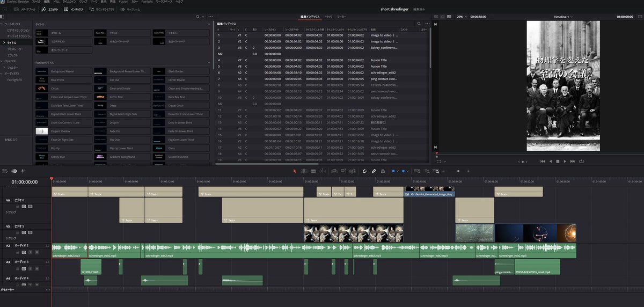The width and height of the screenshot is (644, 307).
Task: Collapse the タイトル titles group chevron
Action: pos(209,25)
